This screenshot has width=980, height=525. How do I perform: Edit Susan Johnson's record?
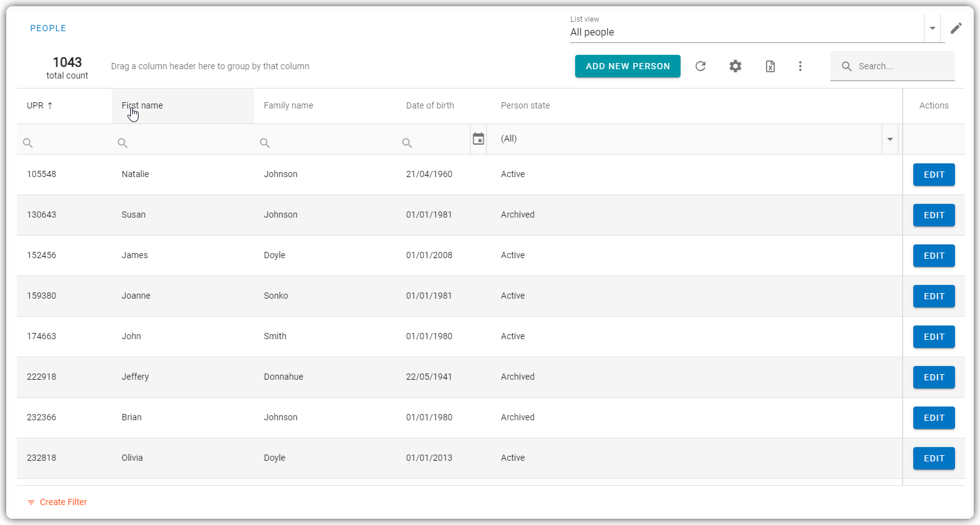coord(934,215)
